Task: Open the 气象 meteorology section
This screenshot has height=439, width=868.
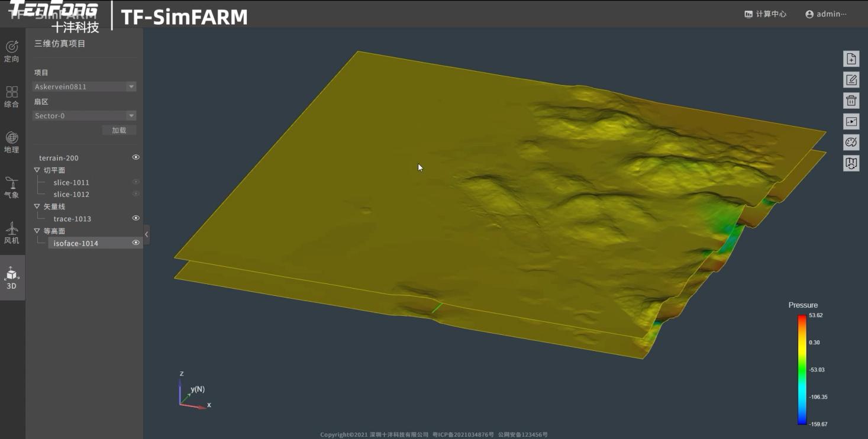Action: 12,187
